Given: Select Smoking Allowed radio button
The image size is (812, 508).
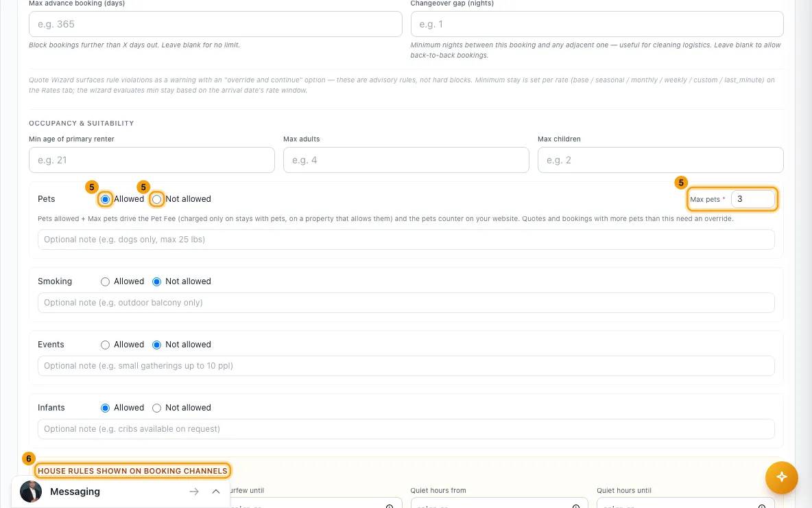Looking at the screenshot, I should (x=105, y=281).
